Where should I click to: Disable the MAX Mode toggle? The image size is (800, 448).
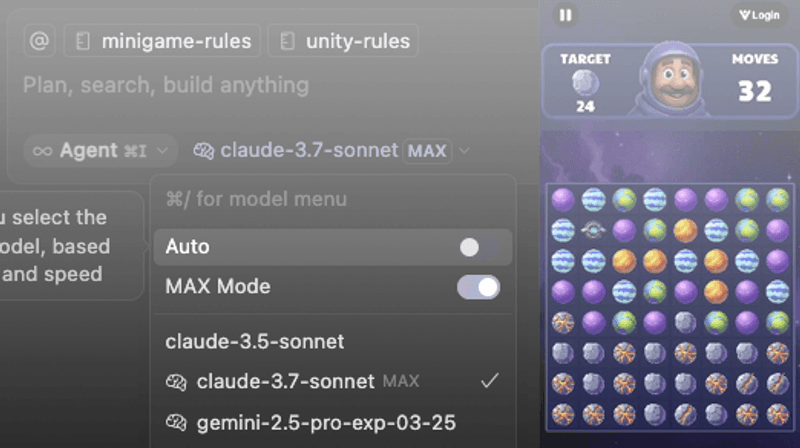(478, 287)
